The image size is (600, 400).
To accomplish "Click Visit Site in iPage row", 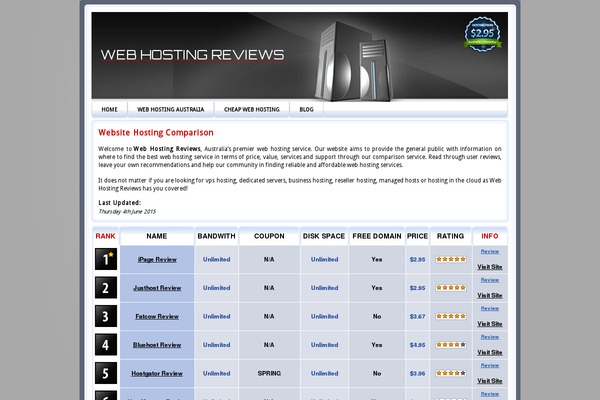I will click(x=490, y=267).
